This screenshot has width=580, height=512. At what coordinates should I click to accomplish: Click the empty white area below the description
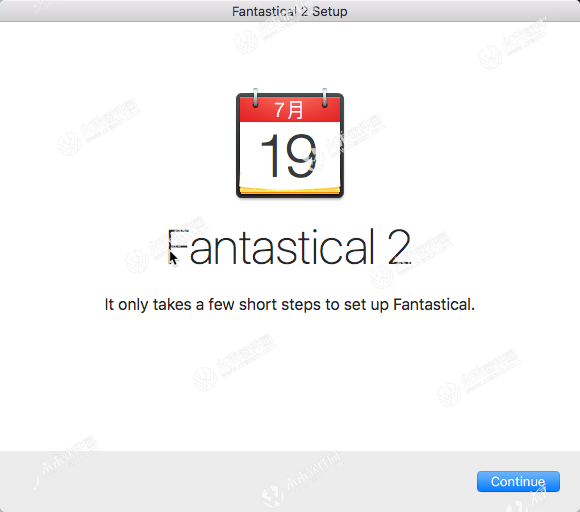pos(290,381)
